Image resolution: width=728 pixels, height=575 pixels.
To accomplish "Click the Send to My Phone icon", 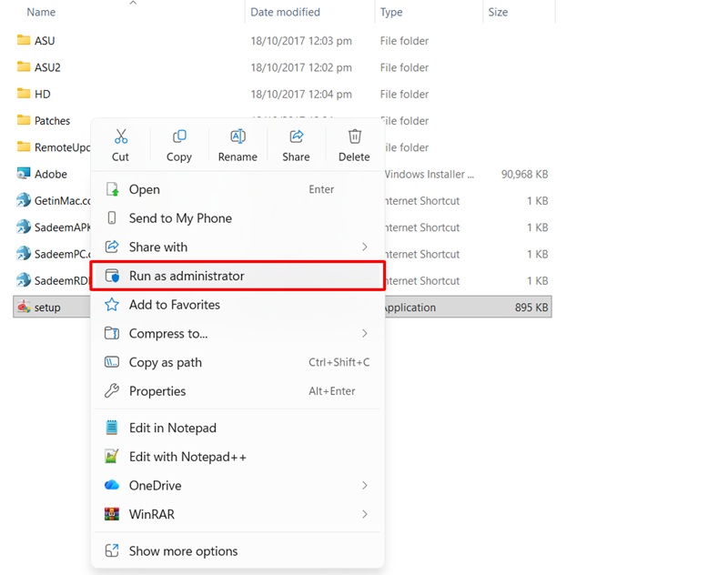I will coord(111,217).
